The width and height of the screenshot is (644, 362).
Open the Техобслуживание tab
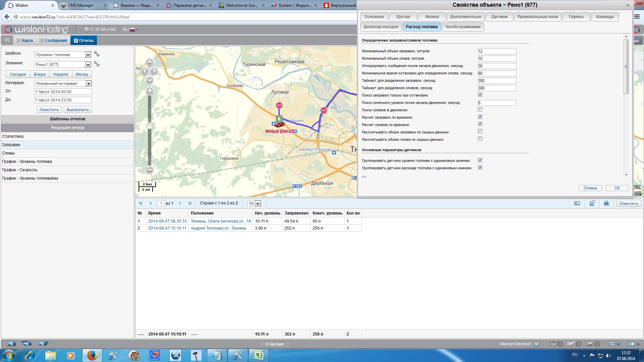tap(463, 27)
